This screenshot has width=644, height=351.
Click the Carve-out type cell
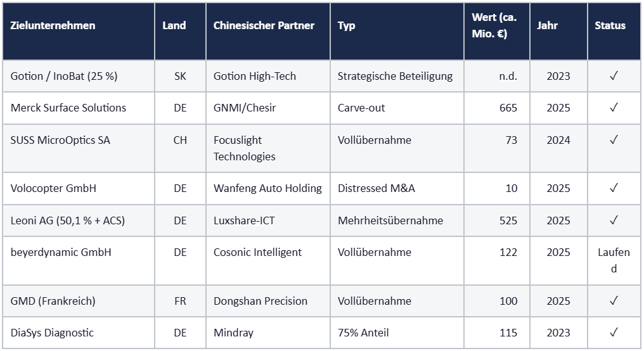click(x=361, y=108)
